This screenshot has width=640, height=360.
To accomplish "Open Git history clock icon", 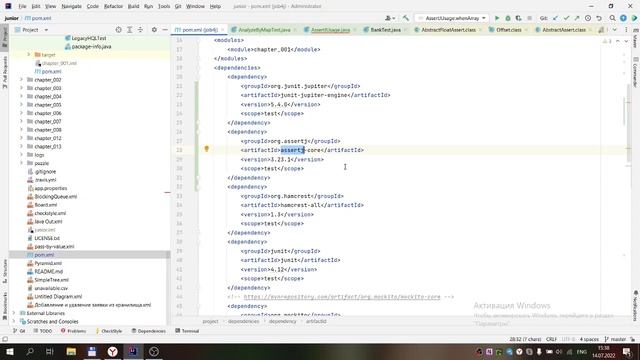I will click(x=588, y=18).
